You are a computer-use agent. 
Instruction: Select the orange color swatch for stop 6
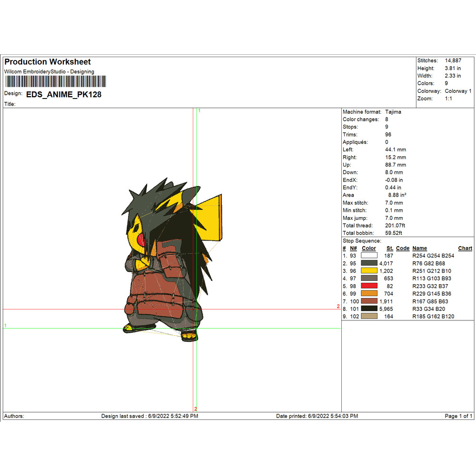point(369,294)
